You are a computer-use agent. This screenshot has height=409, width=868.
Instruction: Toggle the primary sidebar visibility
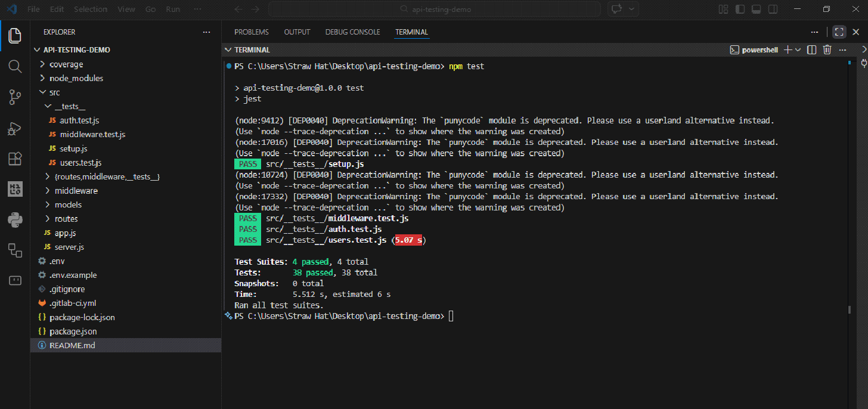click(739, 9)
